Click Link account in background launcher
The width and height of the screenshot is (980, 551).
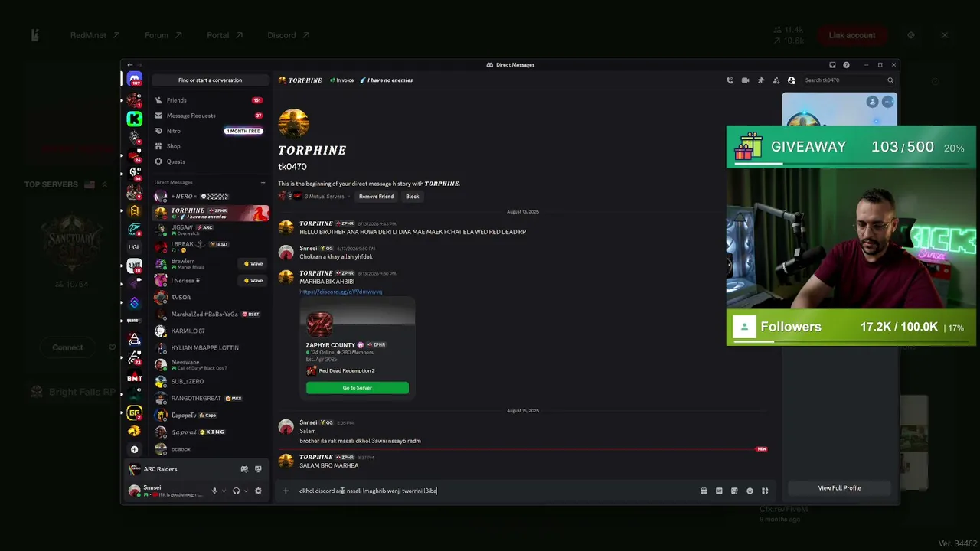pyautogui.click(x=851, y=35)
